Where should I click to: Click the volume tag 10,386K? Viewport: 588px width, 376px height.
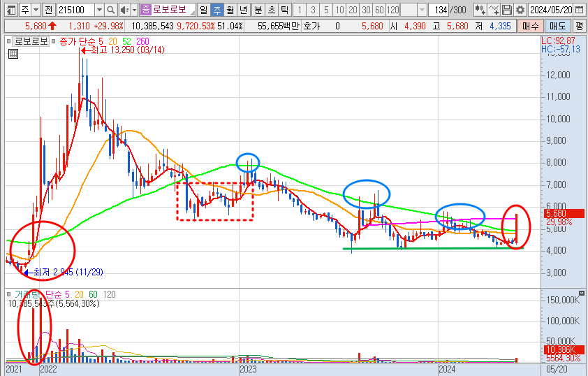[564, 350]
